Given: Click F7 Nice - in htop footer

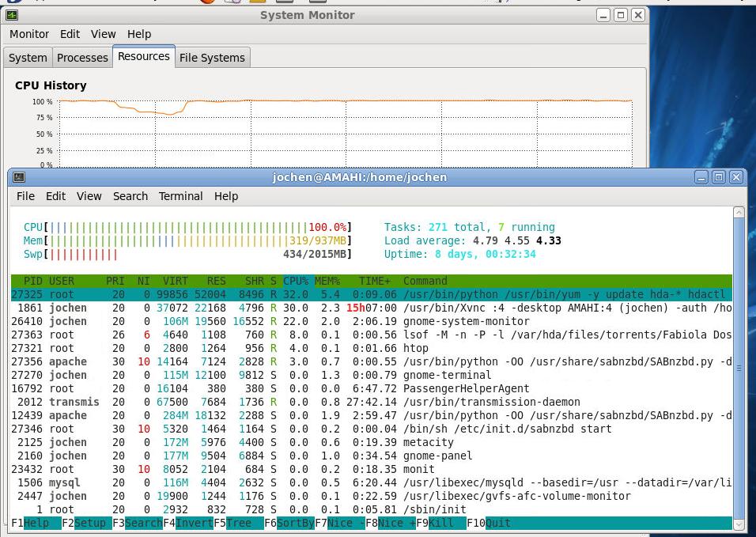Looking at the screenshot, I should 340,523.
